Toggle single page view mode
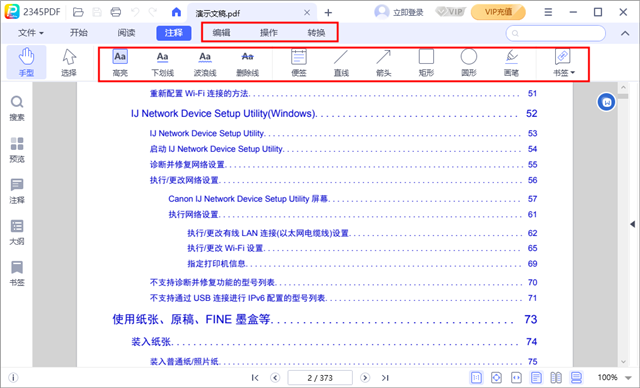640x388 pixels. pyautogui.click(x=536, y=378)
